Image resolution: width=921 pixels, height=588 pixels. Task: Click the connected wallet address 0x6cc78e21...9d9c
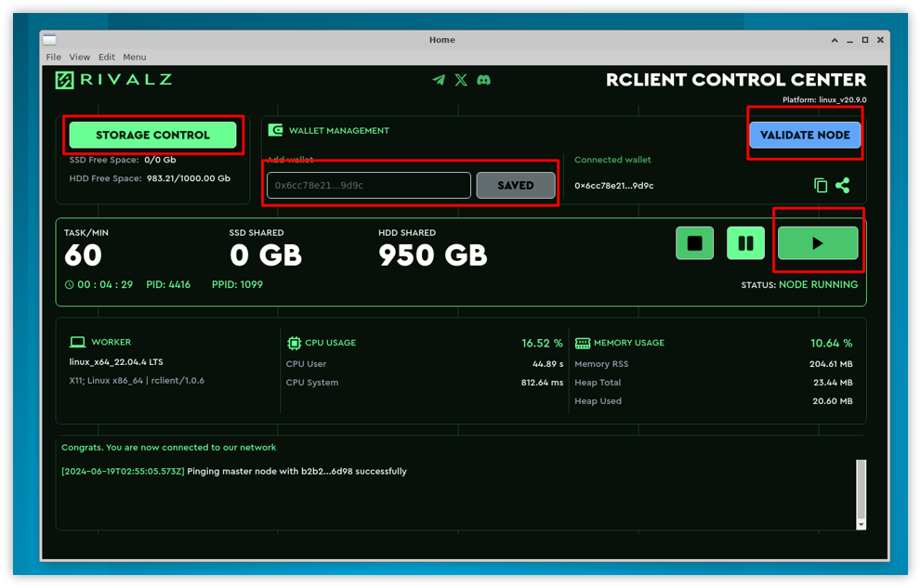[x=613, y=186]
